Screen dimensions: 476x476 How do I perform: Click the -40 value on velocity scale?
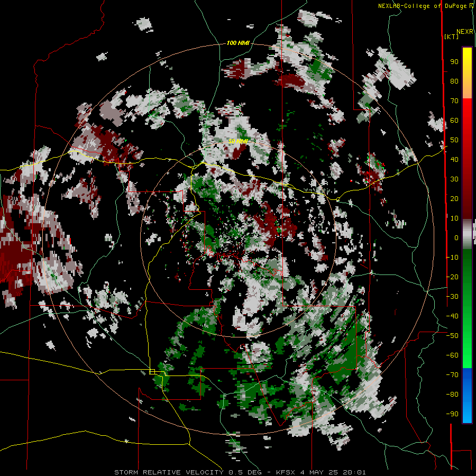tap(452, 316)
